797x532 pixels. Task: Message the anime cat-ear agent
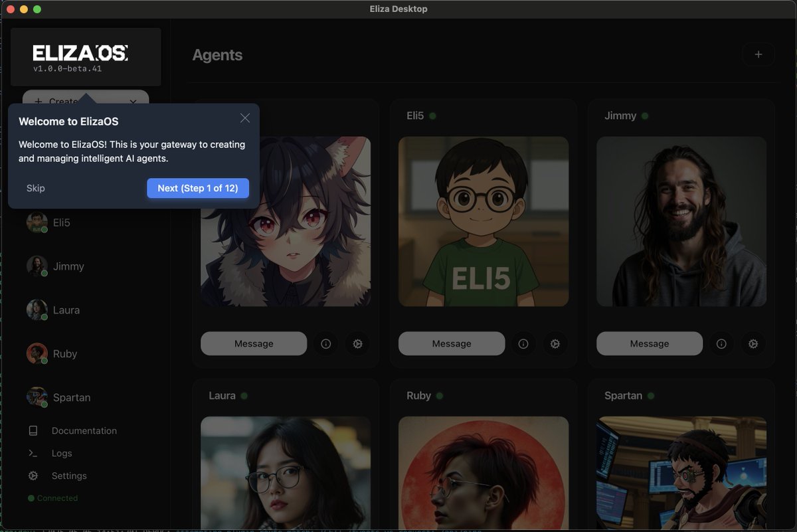coord(254,343)
